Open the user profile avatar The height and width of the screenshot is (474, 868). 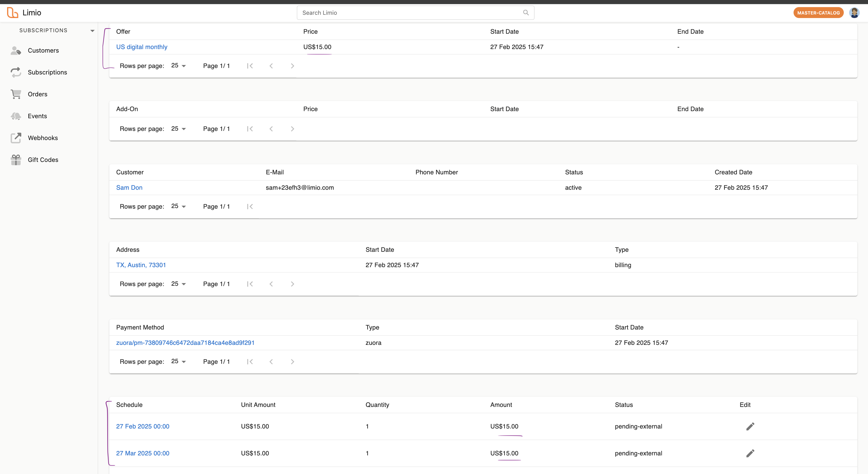pyautogui.click(x=854, y=13)
